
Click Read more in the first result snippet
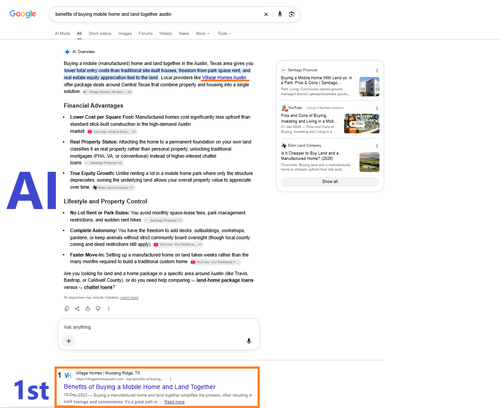[174, 402]
